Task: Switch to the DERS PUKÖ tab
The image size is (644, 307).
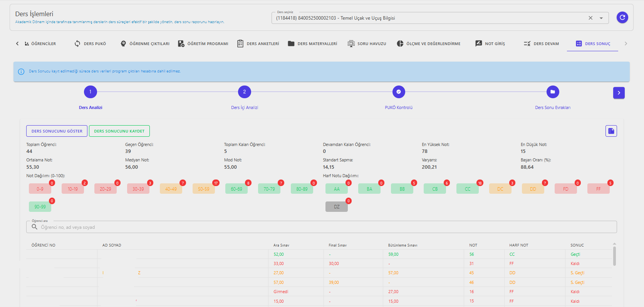Action: click(x=90, y=44)
